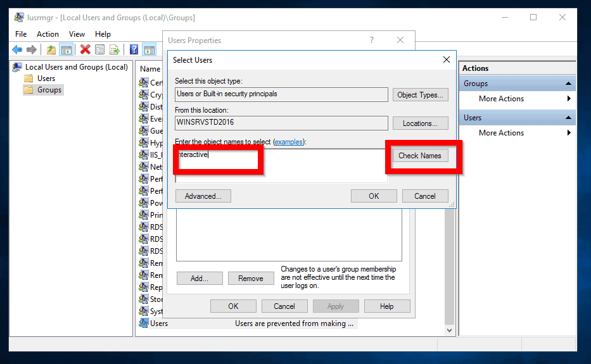Click the Locations... button

420,123
